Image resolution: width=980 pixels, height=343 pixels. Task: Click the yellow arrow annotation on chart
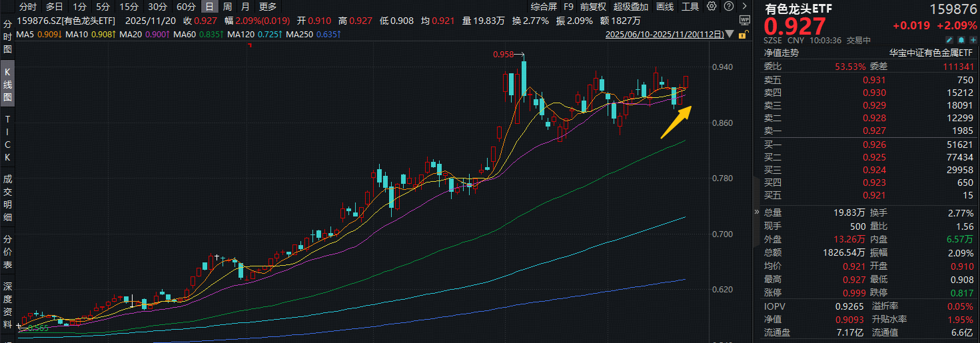[x=676, y=122]
